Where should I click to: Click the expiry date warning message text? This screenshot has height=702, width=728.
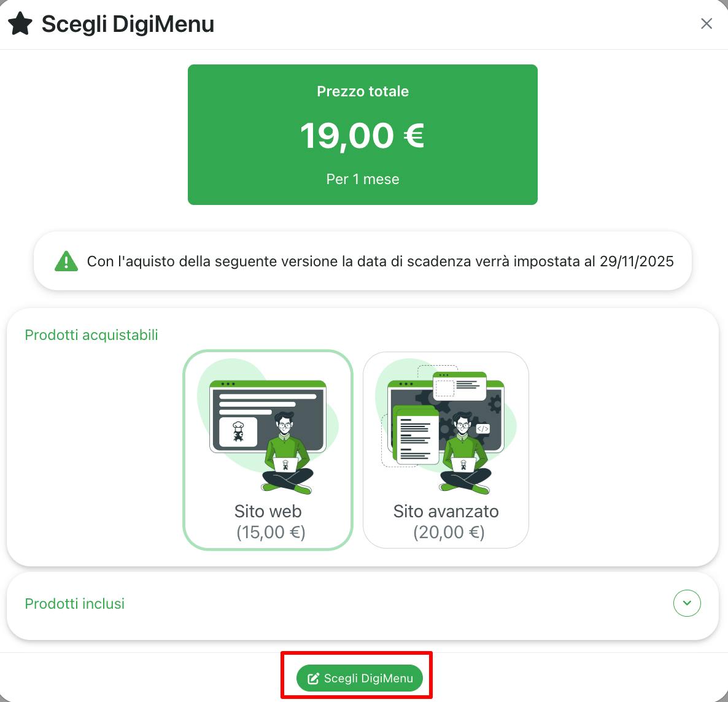[380, 261]
